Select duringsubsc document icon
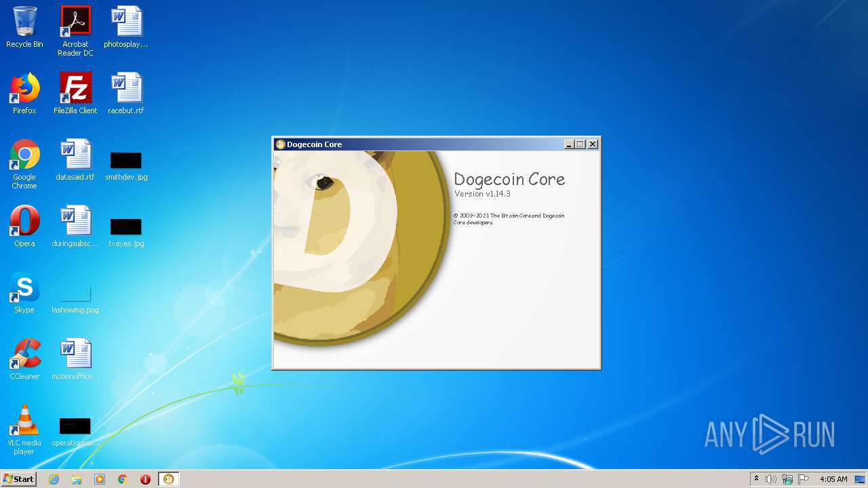The image size is (868, 488). [75, 226]
